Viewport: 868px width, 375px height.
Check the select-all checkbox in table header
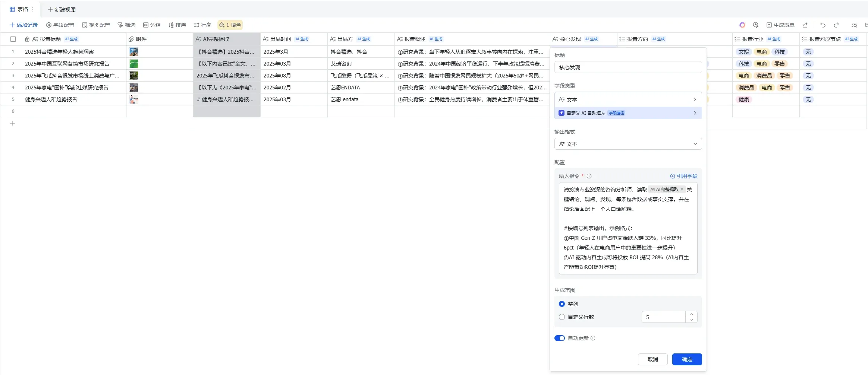[13, 39]
